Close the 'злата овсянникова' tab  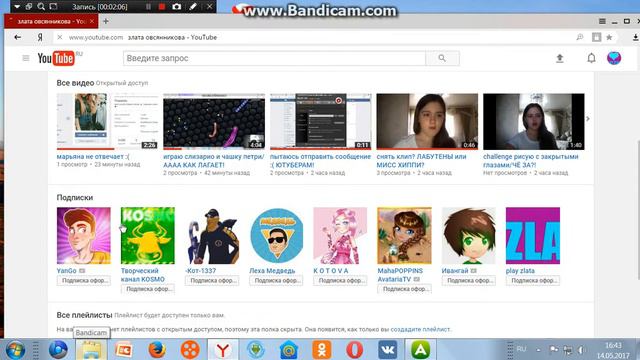pos(92,21)
